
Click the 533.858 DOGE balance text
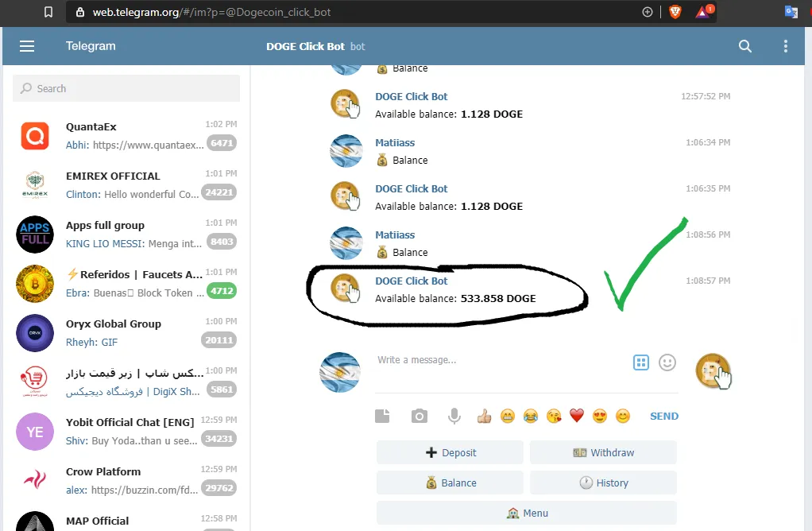pos(498,298)
